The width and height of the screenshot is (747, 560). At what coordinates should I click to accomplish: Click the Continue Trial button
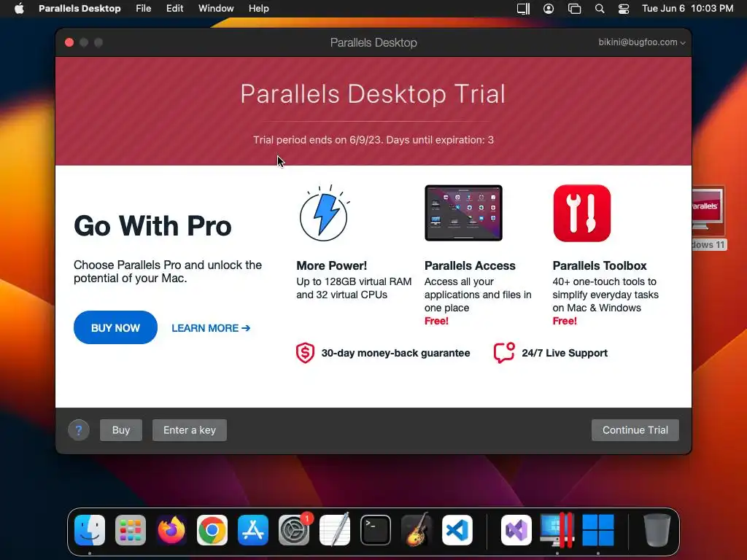635,430
